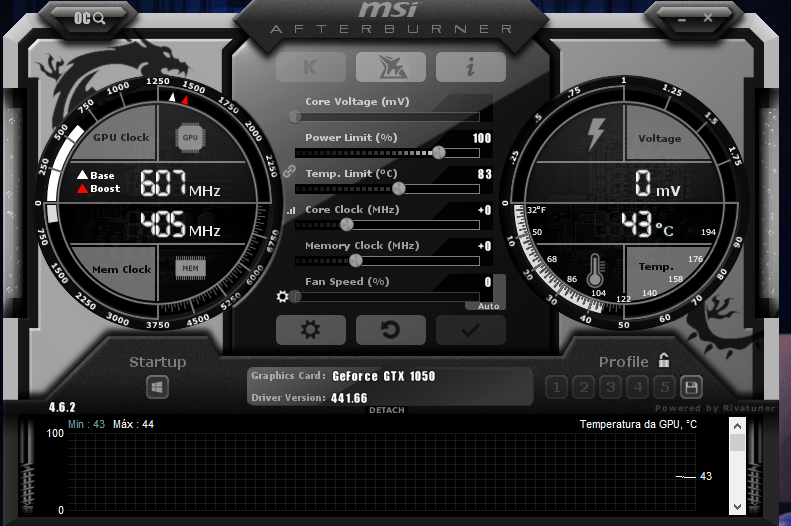Click the Core Clock +0 value
This screenshot has width=791, height=526.
pyautogui.click(x=485, y=210)
